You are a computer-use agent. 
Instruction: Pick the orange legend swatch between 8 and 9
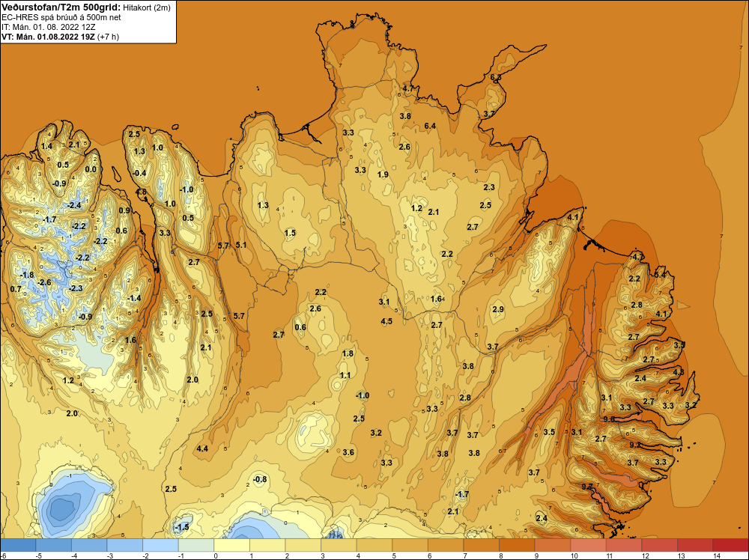(517, 545)
